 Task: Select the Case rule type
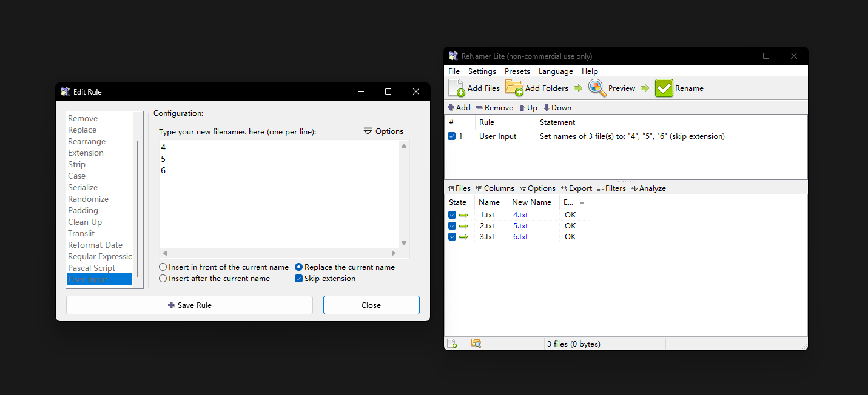pos(99,176)
